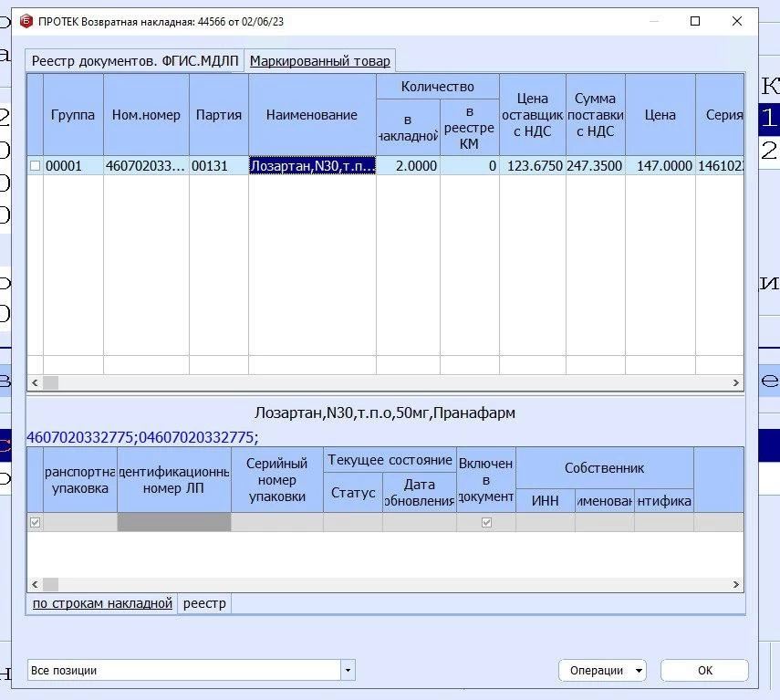Toggle the Транспортная упаковка row checkbox
Screen dimensions: 780x700
(x=35, y=522)
